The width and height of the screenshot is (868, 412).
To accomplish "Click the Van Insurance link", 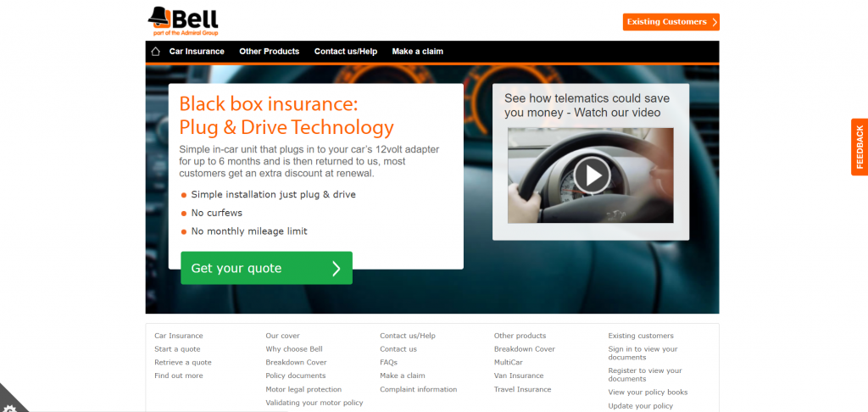I will point(519,376).
